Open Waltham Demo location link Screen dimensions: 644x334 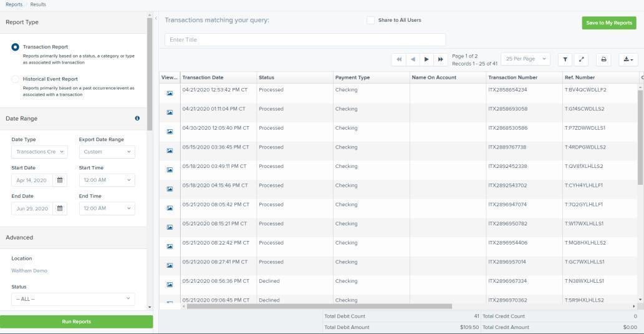tap(29, 271)
